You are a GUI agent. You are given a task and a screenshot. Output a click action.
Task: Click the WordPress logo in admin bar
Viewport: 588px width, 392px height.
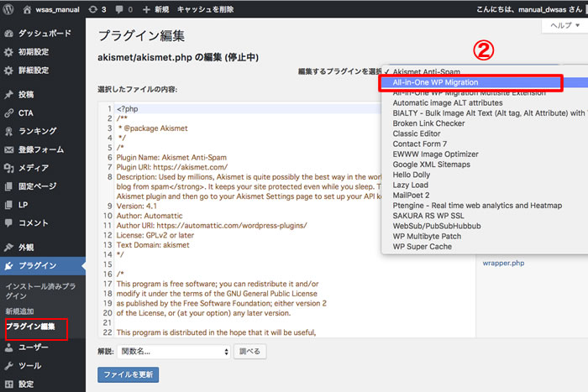tap(8, 9)
